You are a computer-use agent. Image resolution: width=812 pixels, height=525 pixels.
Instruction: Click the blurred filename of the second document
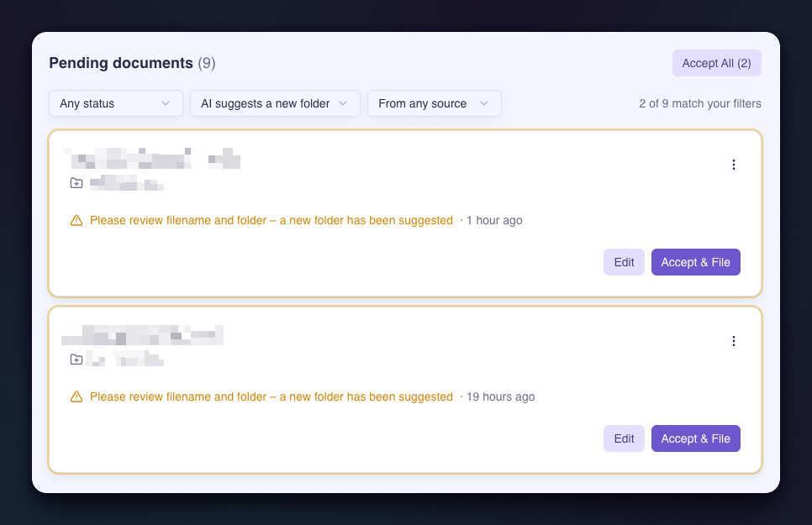pyautogui.click(x=142, y=335)
